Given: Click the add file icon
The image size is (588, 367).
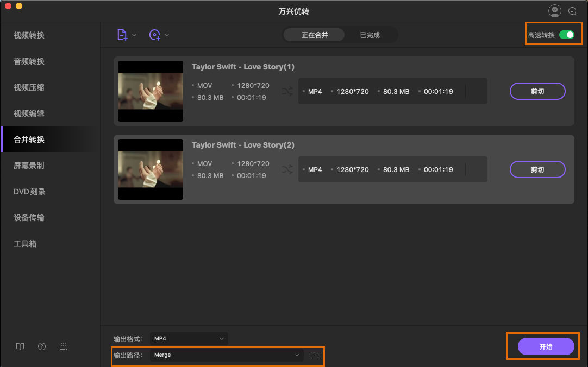Looking at the screenshot, I should [x=122, y=35].
